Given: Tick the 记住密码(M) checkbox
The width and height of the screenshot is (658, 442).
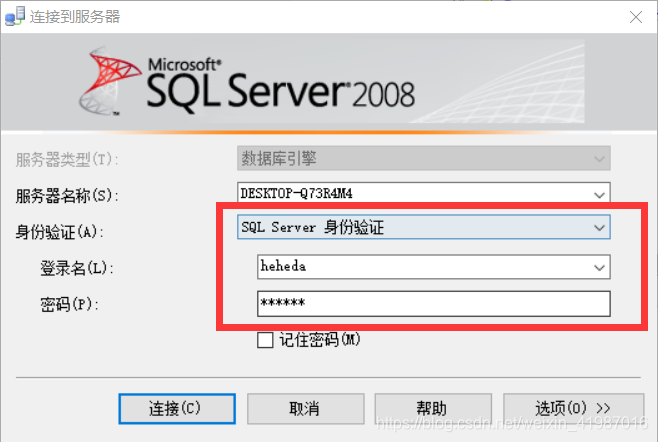Looking at the screenshot, I should 265,340.
